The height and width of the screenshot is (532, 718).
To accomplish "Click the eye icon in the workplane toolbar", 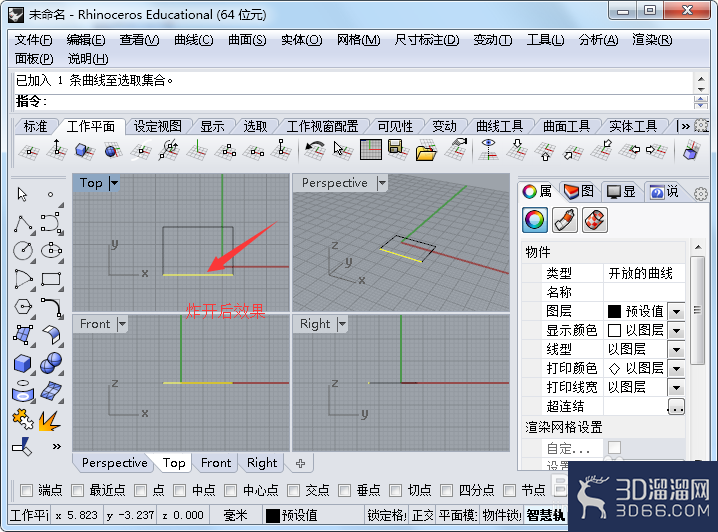I will point(489,149).
